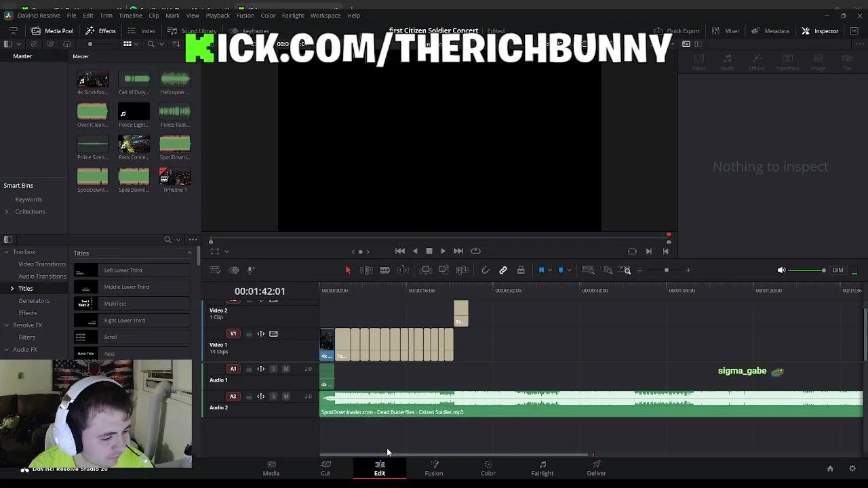Click the Quick Export button
868x488 pixels.
(677, 31)
